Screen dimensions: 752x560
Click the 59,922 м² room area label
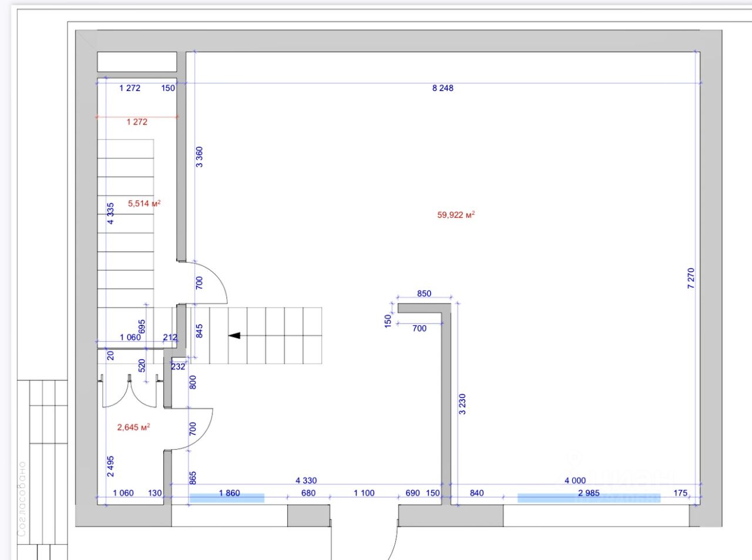coord(456,215)
